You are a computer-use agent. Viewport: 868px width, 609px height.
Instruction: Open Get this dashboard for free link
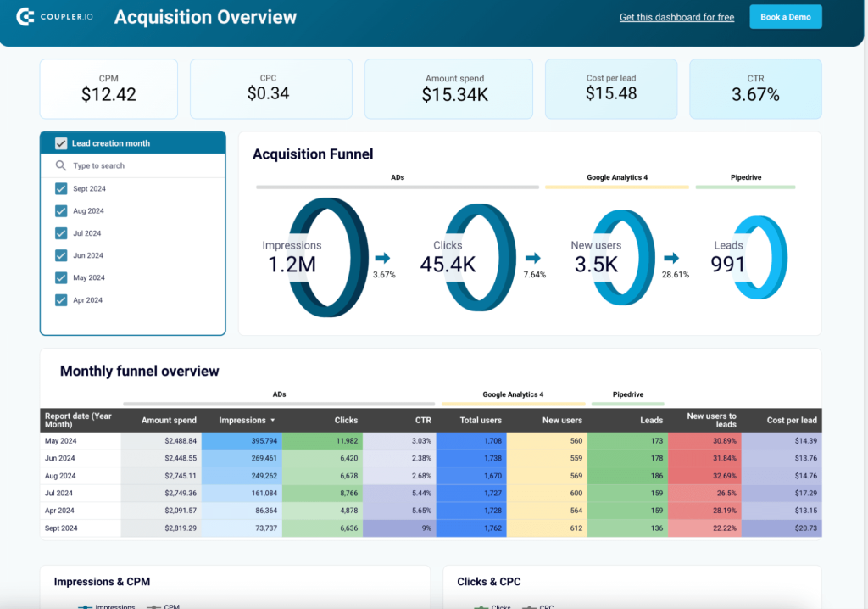click(676, 17)
